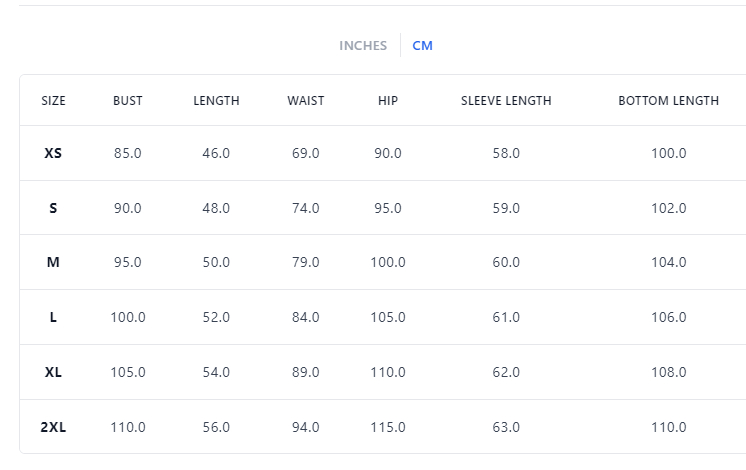Select the CM unit option
This screenshot has width=746, height=470.
tap(422, 46)
